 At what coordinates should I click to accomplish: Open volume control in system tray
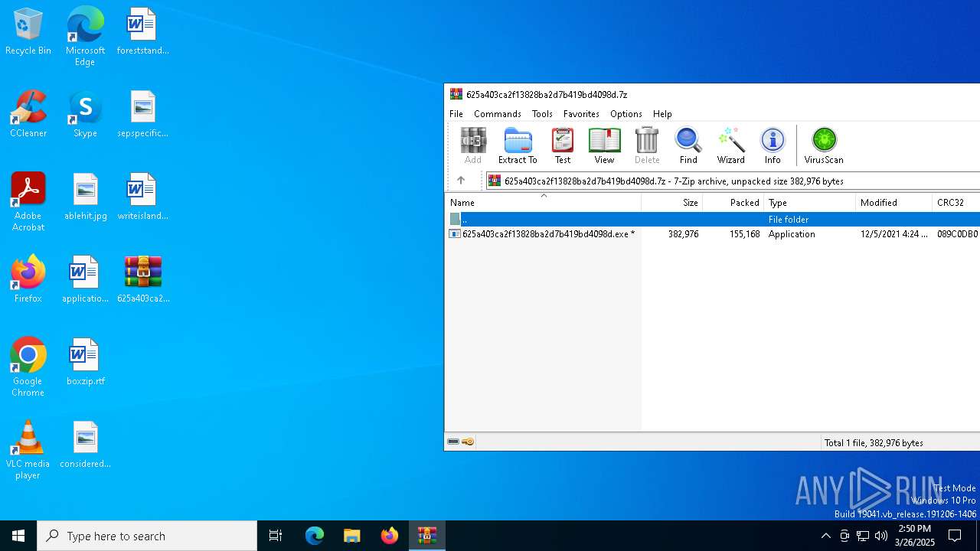881,536
